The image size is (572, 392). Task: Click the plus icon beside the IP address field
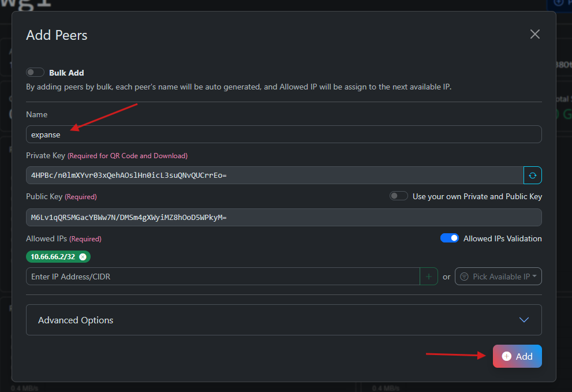(428, 277)
